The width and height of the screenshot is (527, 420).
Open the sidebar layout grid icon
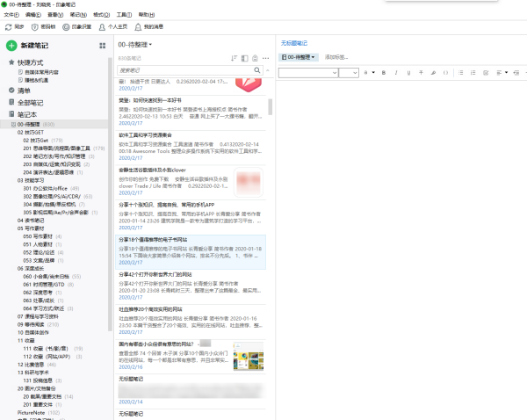click(103, 46)
